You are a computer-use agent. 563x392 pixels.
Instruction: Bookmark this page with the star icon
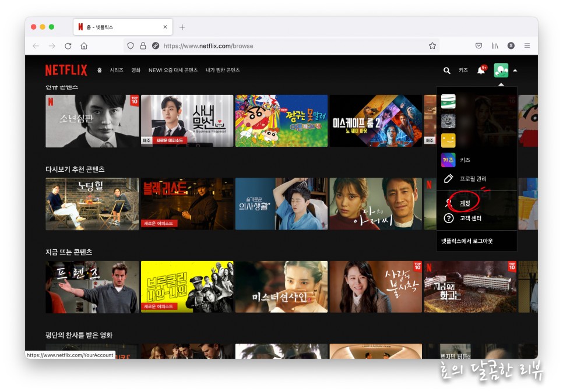coord(432,45)
